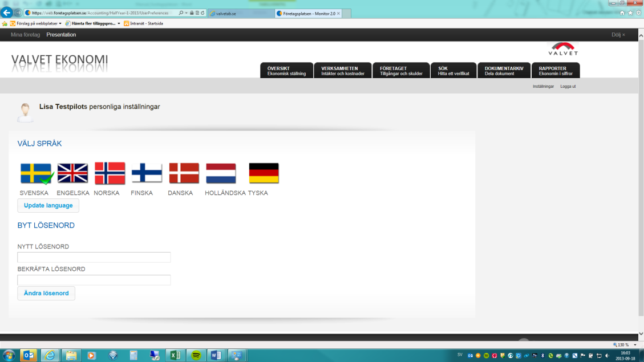Open the Mina företag link
The image size is (644, 362).
click(26, 35)
